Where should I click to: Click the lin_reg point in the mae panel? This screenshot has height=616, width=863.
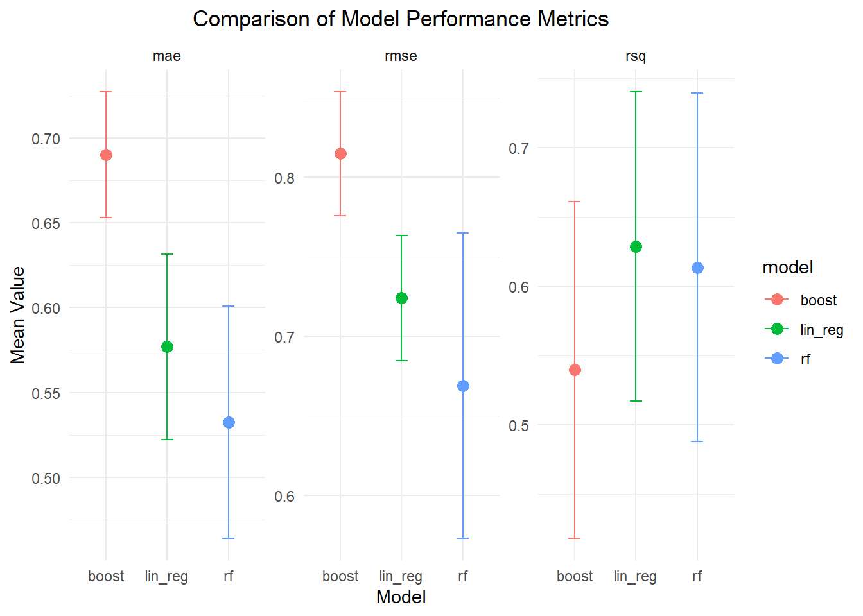[x=167, y=346]
